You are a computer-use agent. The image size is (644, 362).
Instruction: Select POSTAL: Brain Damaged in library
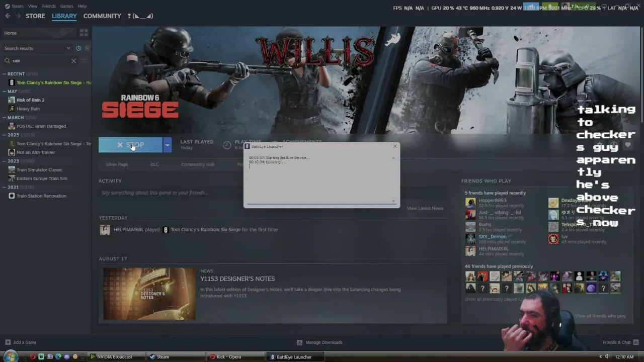(x=41, y=126)
